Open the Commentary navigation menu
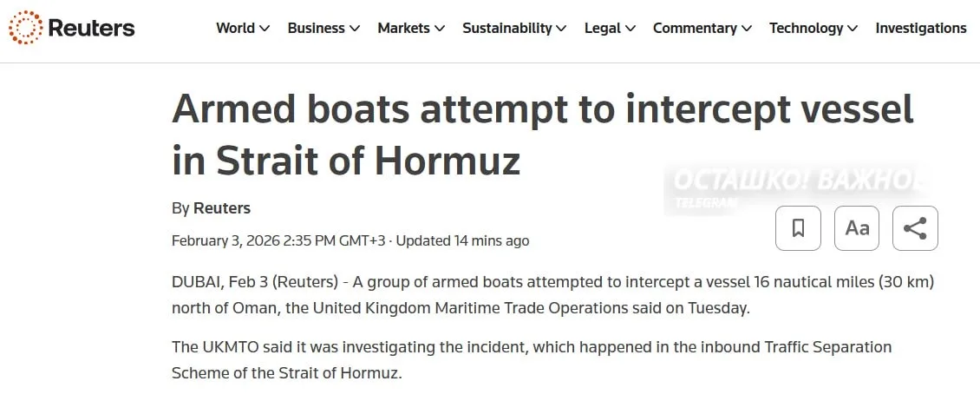This screenshot has height=401, width=980. tap(702, 28)
